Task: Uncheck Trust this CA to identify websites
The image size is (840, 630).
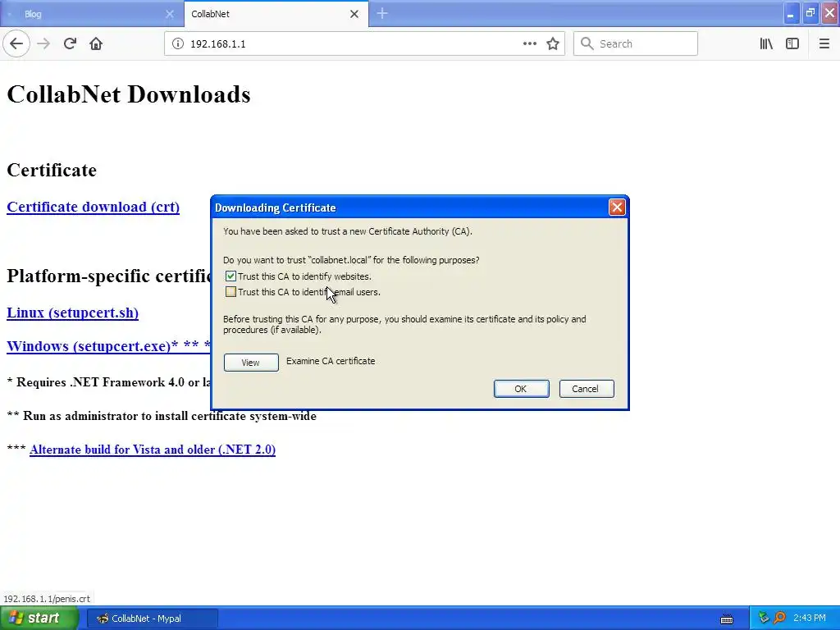Action: [x=231, y=276]
